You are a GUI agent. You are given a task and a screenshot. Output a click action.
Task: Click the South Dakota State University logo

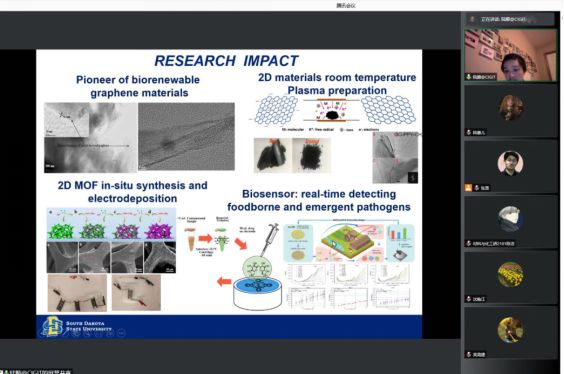coord(53,326)
